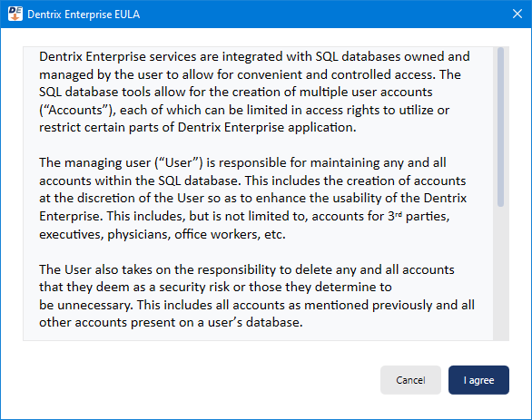532x420 pixels.
Task: Click the line "restrict certain parts of Dentrix Enterprise application."
Action: tap(198, 128)
